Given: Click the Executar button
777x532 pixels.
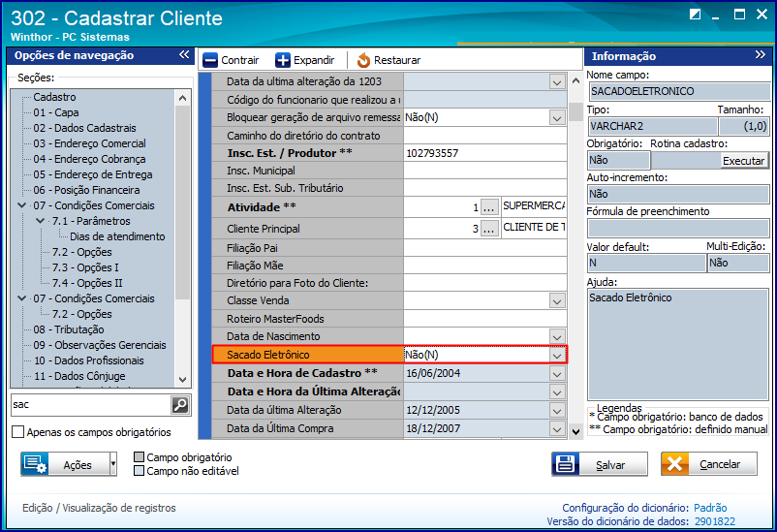Looking at the screenshot, I should (x=743, y=161).
